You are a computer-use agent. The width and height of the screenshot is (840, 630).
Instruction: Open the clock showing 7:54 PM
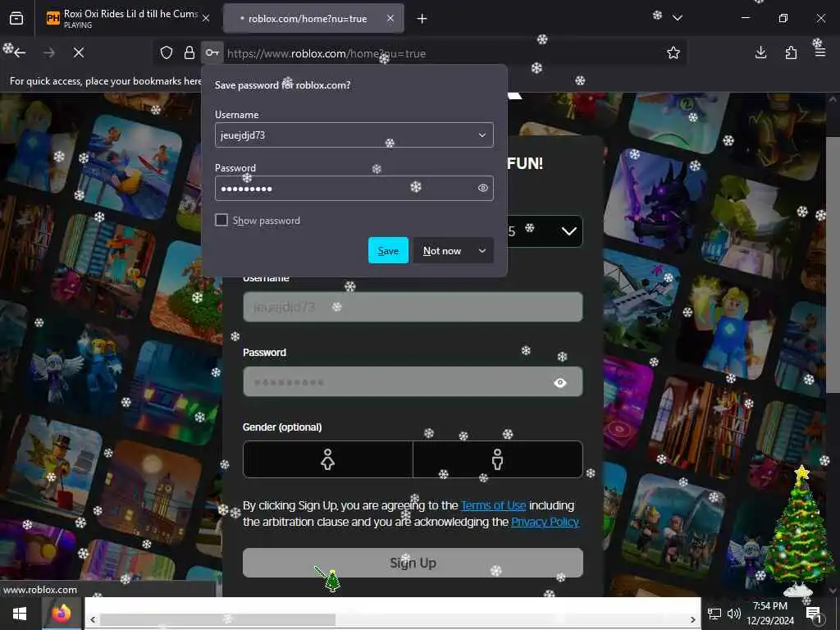coord(769,614)
